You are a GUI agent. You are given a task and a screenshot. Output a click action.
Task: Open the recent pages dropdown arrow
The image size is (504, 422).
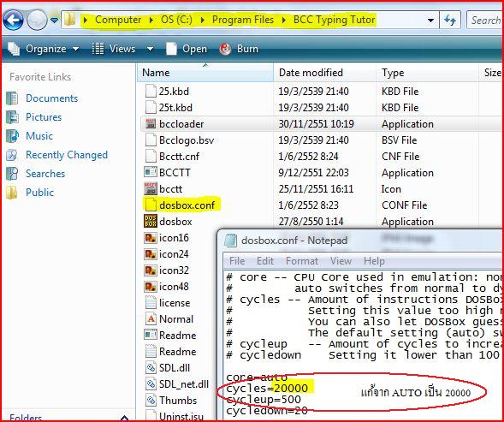(x=54, y=21)
